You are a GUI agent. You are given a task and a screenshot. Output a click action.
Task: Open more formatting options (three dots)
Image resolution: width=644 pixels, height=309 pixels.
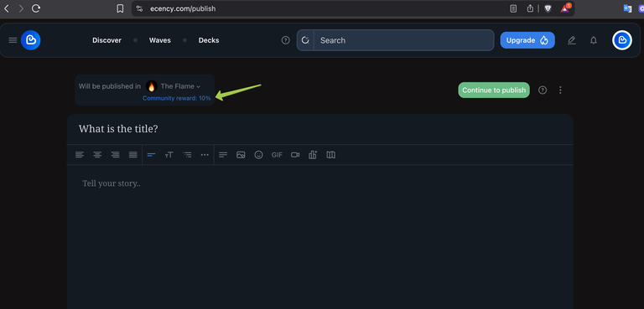205,155
